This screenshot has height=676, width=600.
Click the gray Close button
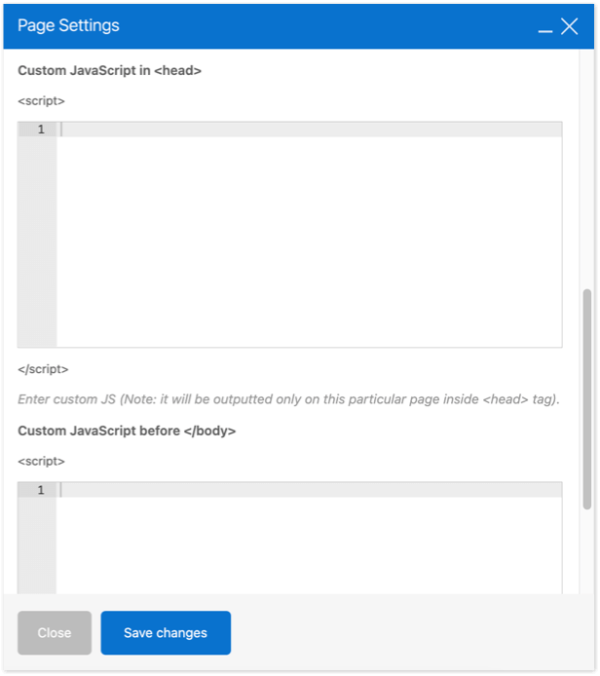coord(54,632)
